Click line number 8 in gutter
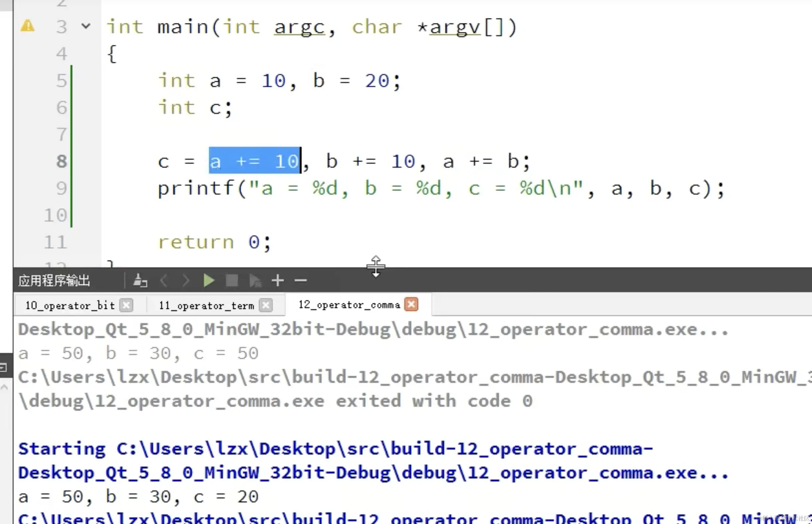 coord(61,161)
